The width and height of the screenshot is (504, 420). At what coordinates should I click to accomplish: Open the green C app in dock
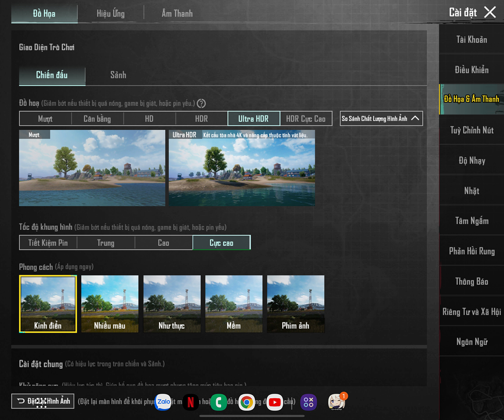tap(219, 402)
